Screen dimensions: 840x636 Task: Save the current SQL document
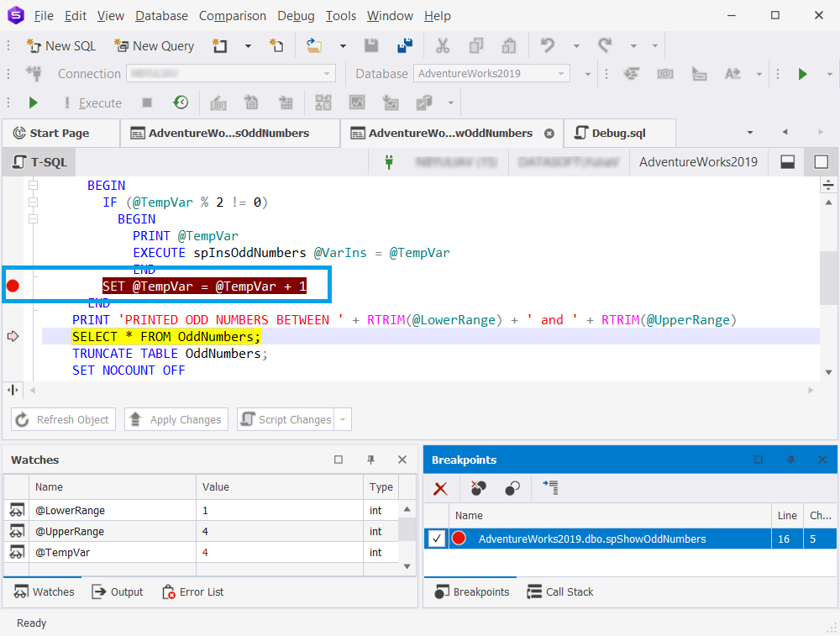coord(370,45)
